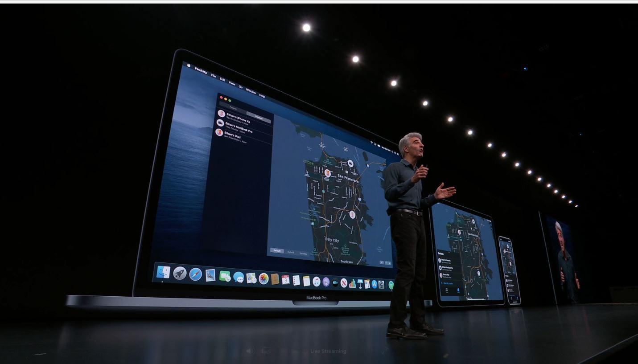Open the File menu
This screenshot has height=364, width=638.
pos(214,76)
